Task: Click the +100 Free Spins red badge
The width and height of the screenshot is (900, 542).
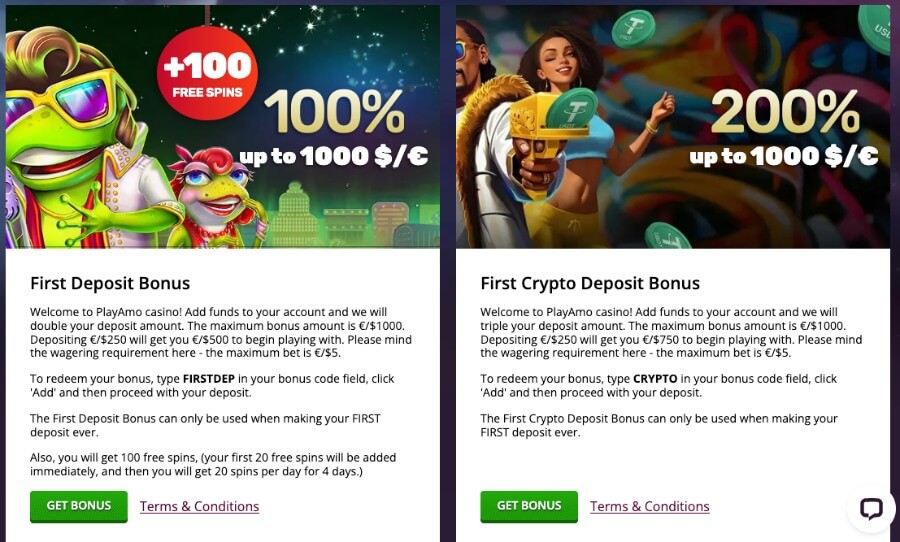Action: click(207, 73)
